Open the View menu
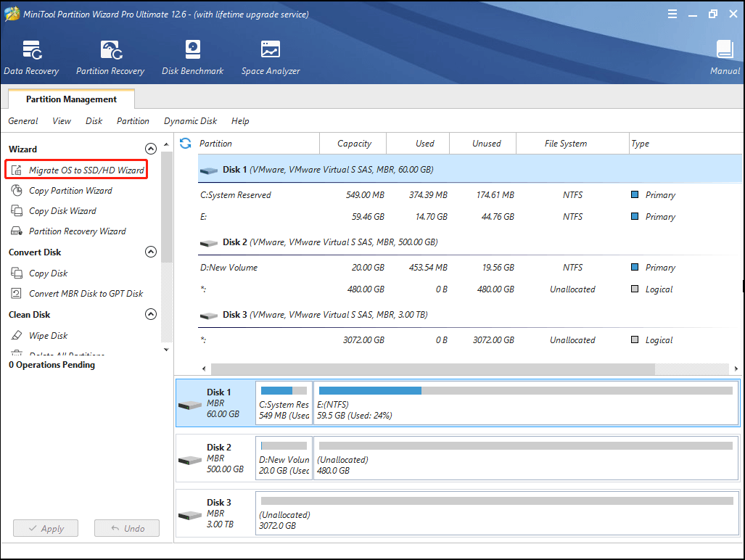The width and height of the screenshot is (745, 560). click(62, 121)
